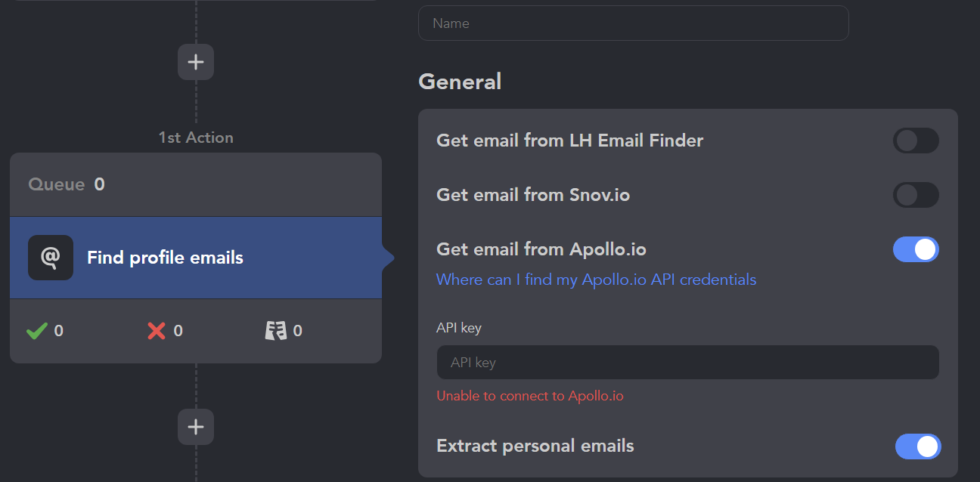Click the Unable to connect to Apollo.io error
The height and width of the screenshot is (482, 980).
529,396
